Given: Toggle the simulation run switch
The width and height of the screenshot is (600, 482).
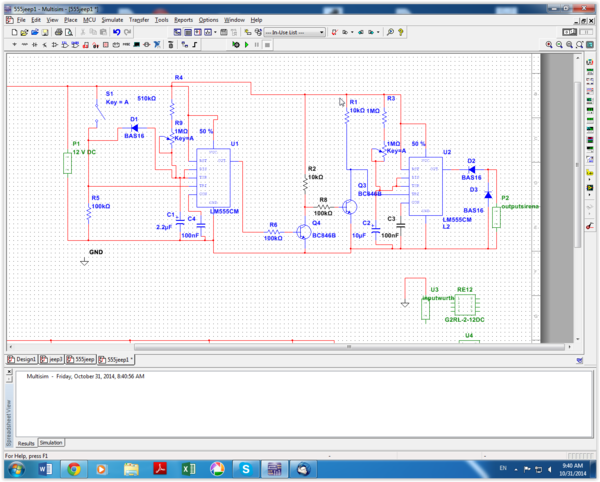Looking at the screenshot, I should tap(569, 32).
